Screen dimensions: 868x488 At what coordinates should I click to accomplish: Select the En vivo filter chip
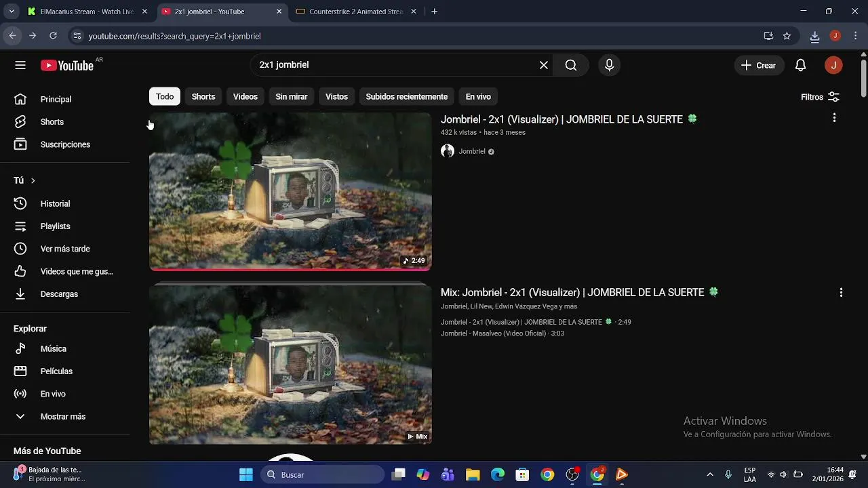[478, 96]
